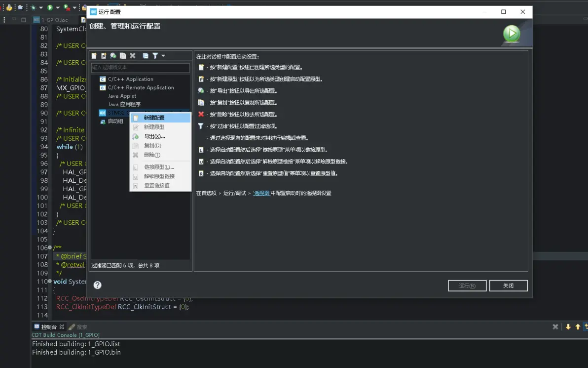Choose 重置链接值 from the context menu
This screenshot has width=588, height=368.
coord(160,186)
